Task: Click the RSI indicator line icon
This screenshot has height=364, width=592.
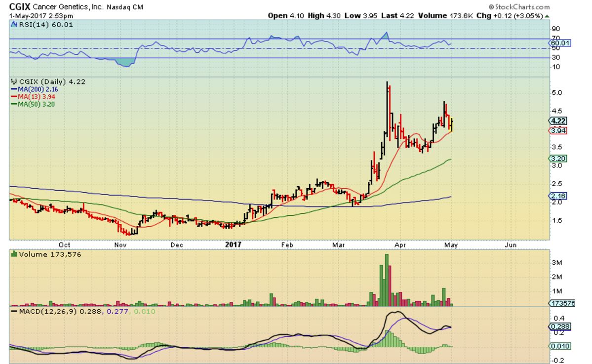Action: [x=14, y=25]
